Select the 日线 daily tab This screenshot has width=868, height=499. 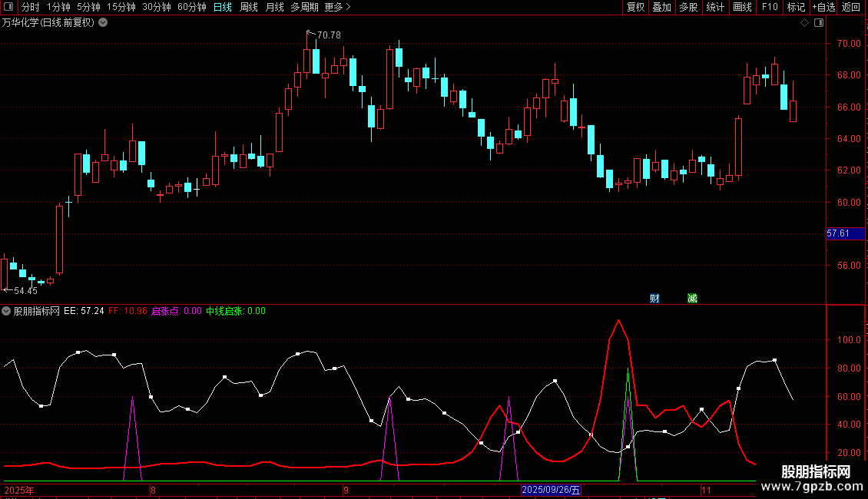click(x=223, y=7)
